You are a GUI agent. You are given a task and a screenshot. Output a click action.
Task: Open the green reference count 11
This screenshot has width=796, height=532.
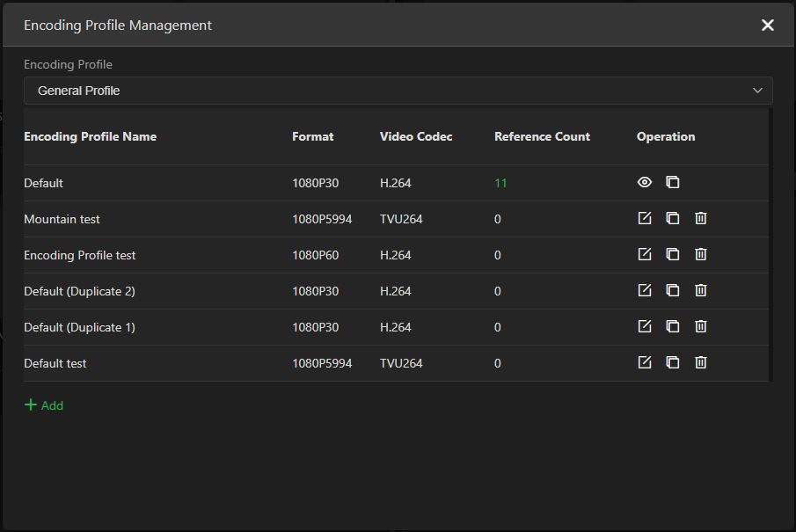[500, 183]
